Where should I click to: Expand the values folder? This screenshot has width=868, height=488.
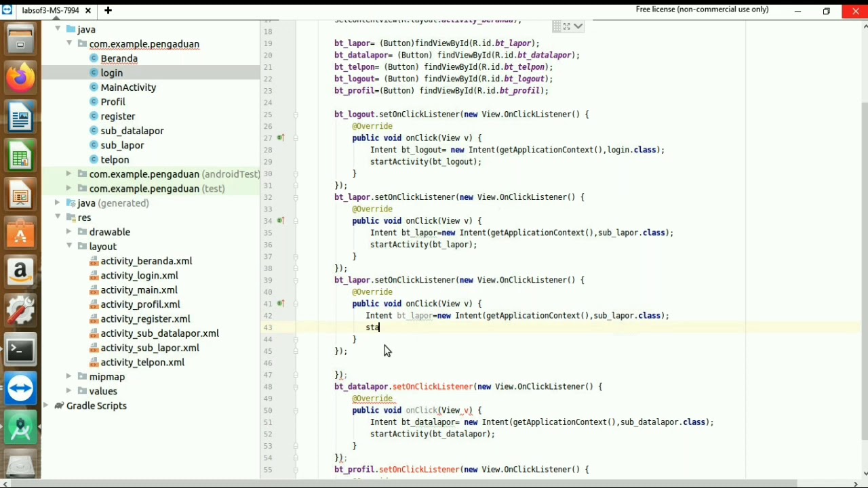pyautogui.click(x=69, y=391)
